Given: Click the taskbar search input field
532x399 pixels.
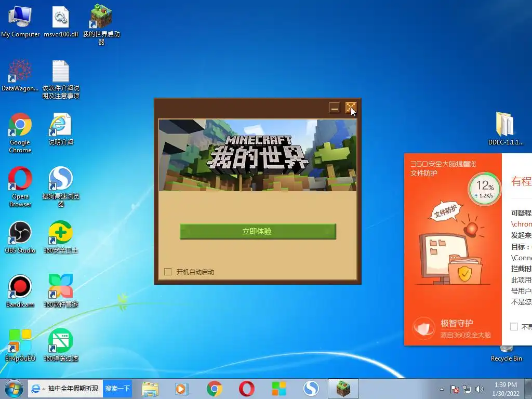Looking at the screenshot, I should pos(73,389).
